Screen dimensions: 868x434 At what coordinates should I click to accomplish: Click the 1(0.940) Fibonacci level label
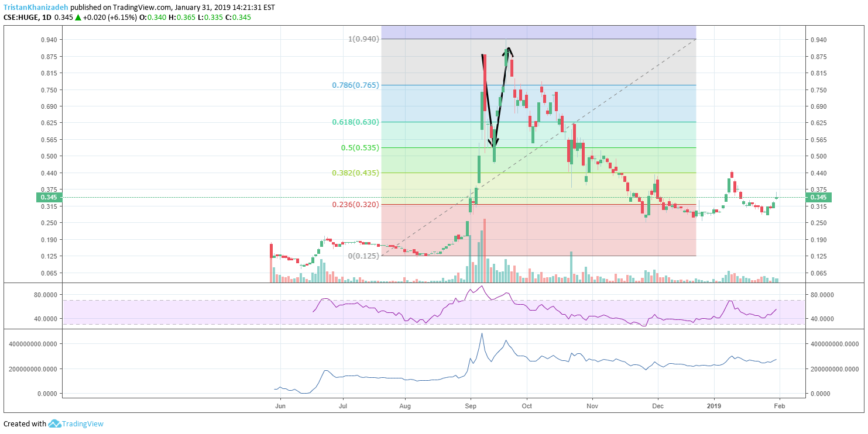tap(363, 39)
